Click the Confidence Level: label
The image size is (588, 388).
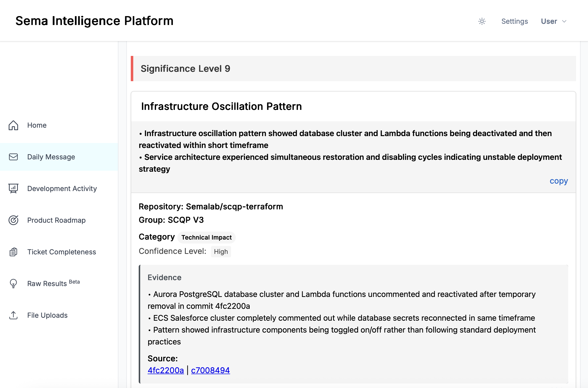point(172,251)
